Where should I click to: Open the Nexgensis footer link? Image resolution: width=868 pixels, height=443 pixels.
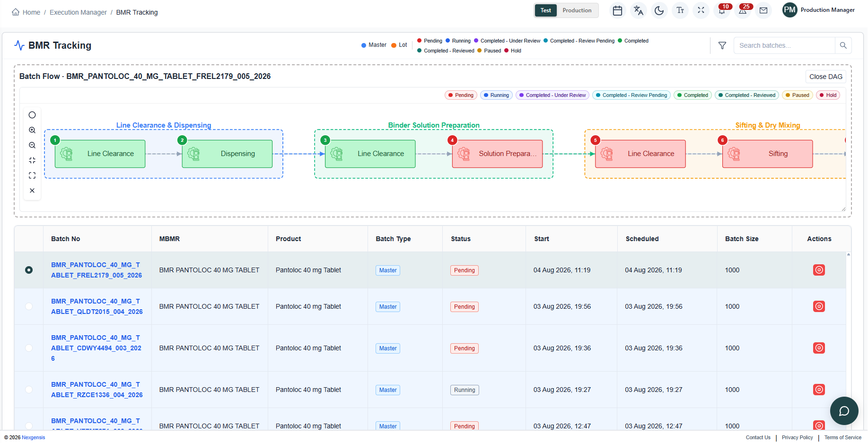[34, 437]
